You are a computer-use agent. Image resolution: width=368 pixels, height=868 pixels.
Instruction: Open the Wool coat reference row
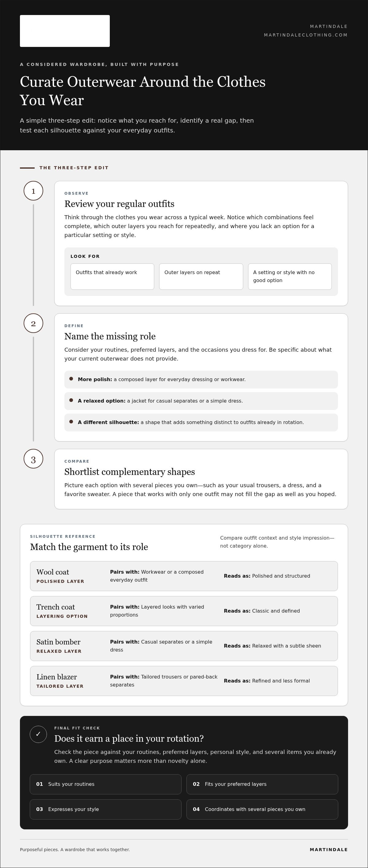pyautogui.click(x=184, y=576)
